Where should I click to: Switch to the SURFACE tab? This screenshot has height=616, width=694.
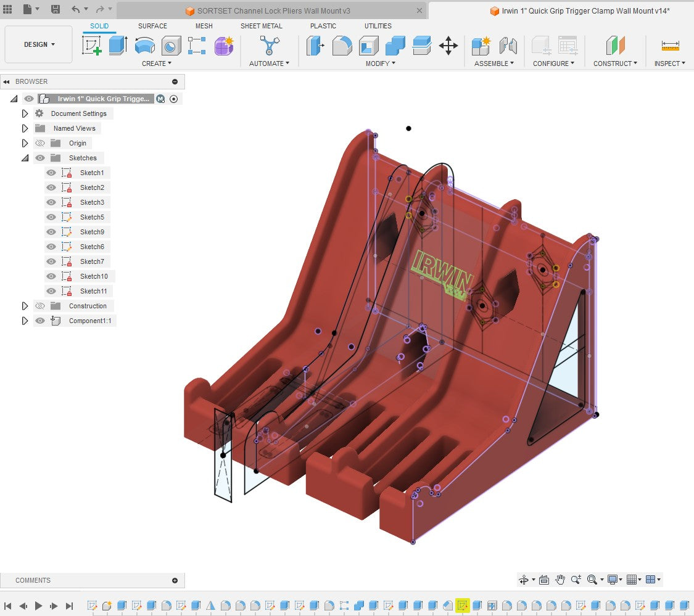click(152, 26)
